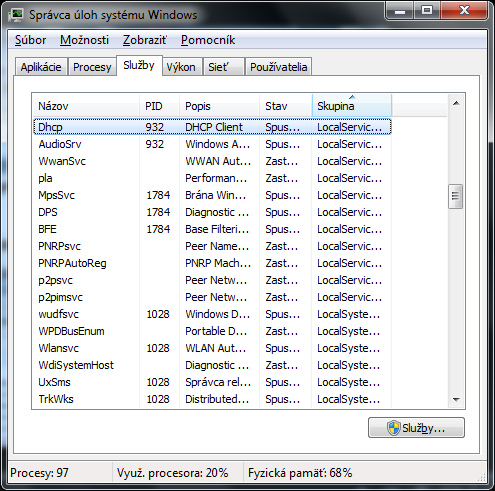
Task: Open the Súbor menu
Action: (30, 40)
